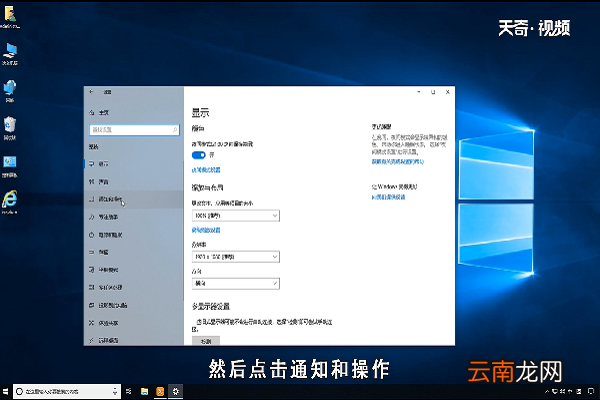The image size is (600, 400).
Task: Focus the Find a setting search box
Action: pos(134,130)
